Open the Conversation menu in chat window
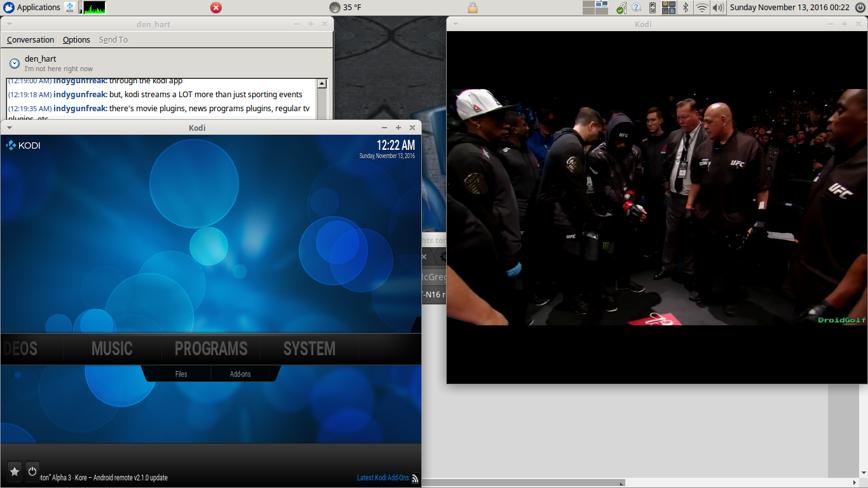This screenshot has width=868, height=488. pyautogui.click(x=31, y=39)
